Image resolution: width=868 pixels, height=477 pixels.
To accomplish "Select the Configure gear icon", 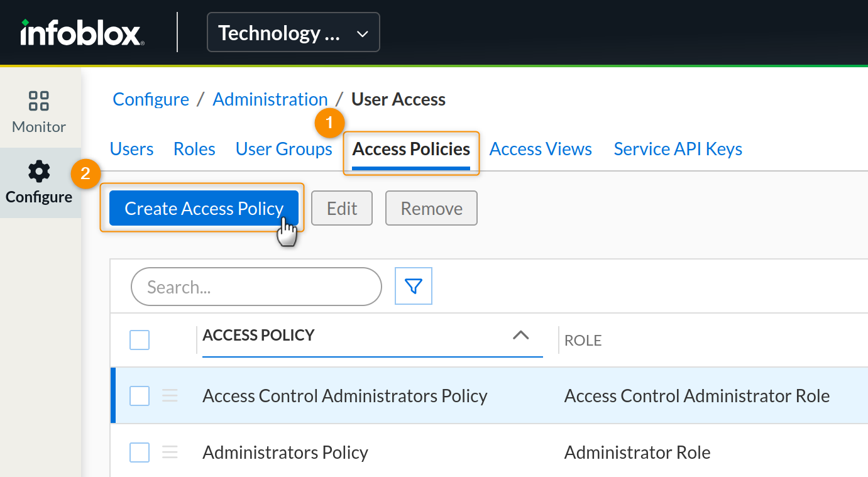I will [x=39, y=172].
